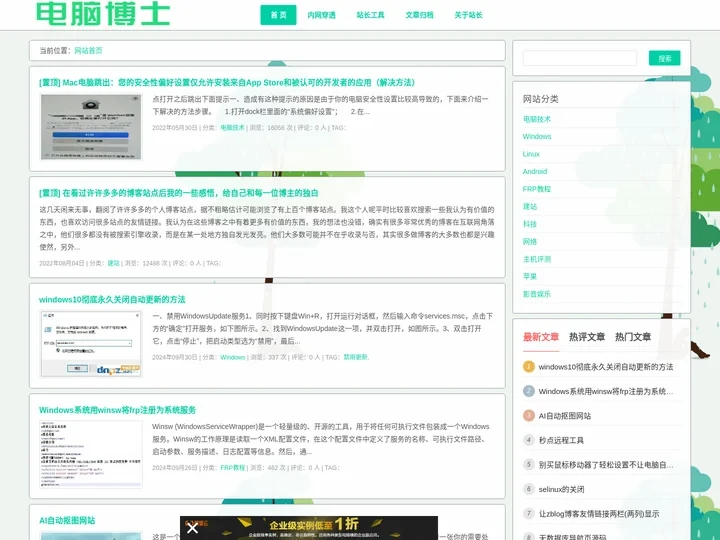Select 建站 in the 网站分类 sidebar

tap(530, 207)
